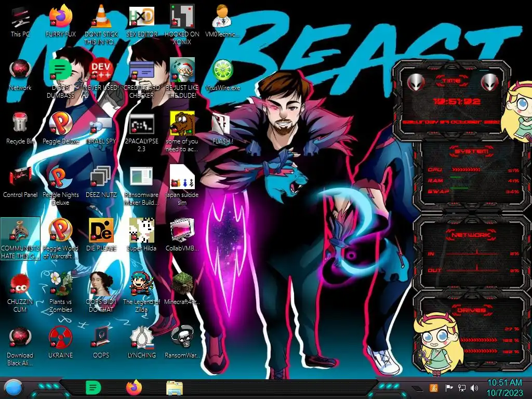Launch Plants vs Zombies shortcut
This screenshot has height=399, width=532.
[x=60, y=292]
